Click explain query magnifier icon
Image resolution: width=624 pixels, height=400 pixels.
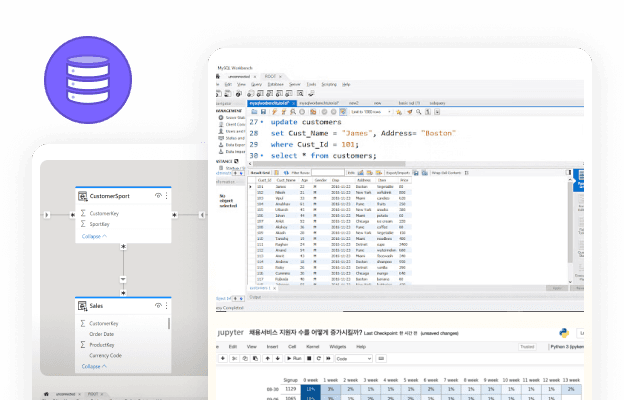(293, 112)
